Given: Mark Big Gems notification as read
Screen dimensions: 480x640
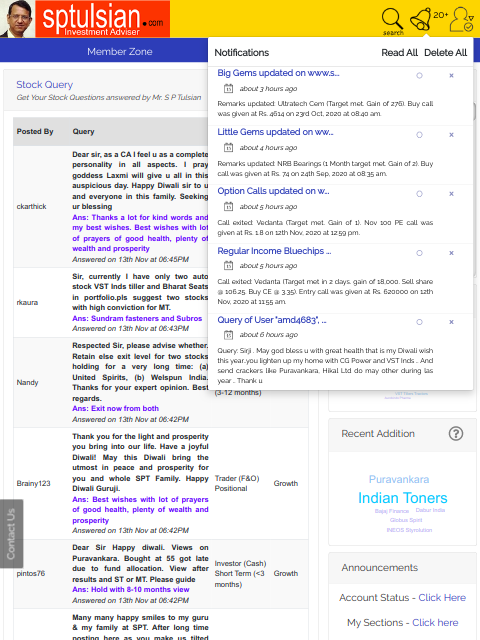Looking at the screenshot, I should point(419,76).
